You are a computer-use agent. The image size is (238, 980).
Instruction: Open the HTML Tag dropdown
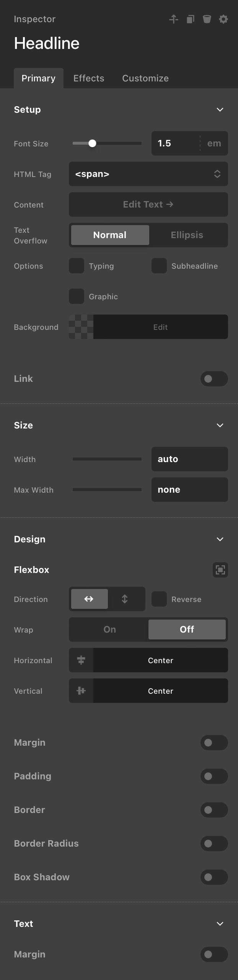point(148,174)
